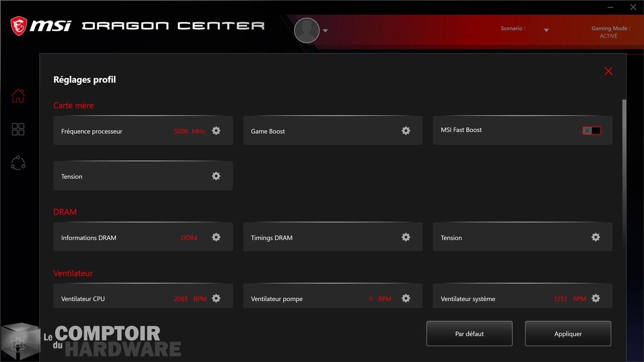Viewport: 644px width, 362px height.
Task: Open Timings DRAM gear settings
Action: tap(406, 237)
